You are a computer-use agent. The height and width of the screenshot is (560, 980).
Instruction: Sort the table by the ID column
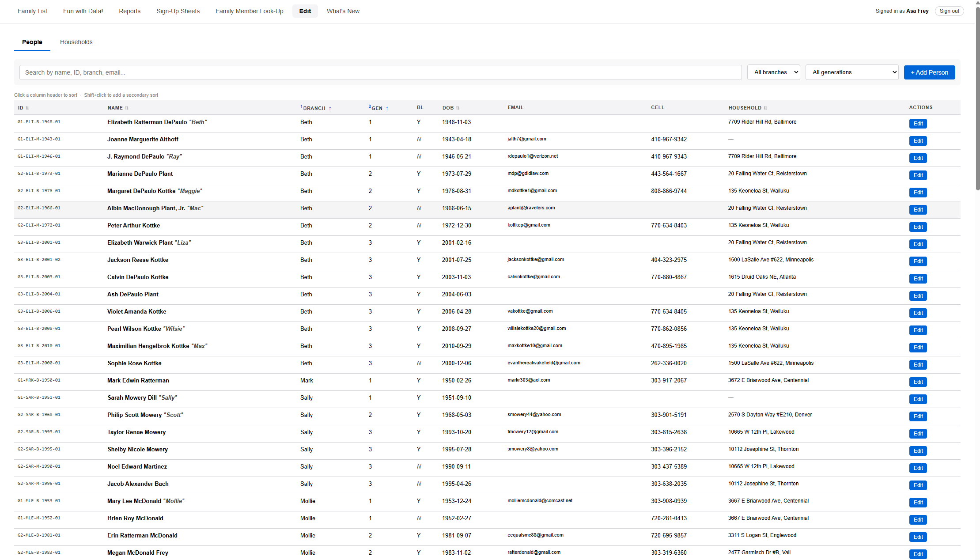coord(23,108)
